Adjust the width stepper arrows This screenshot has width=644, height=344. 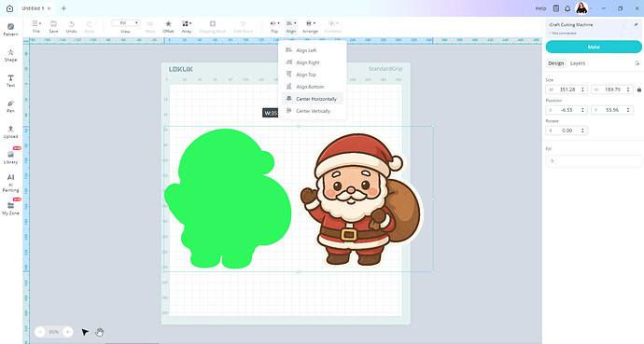582,89
